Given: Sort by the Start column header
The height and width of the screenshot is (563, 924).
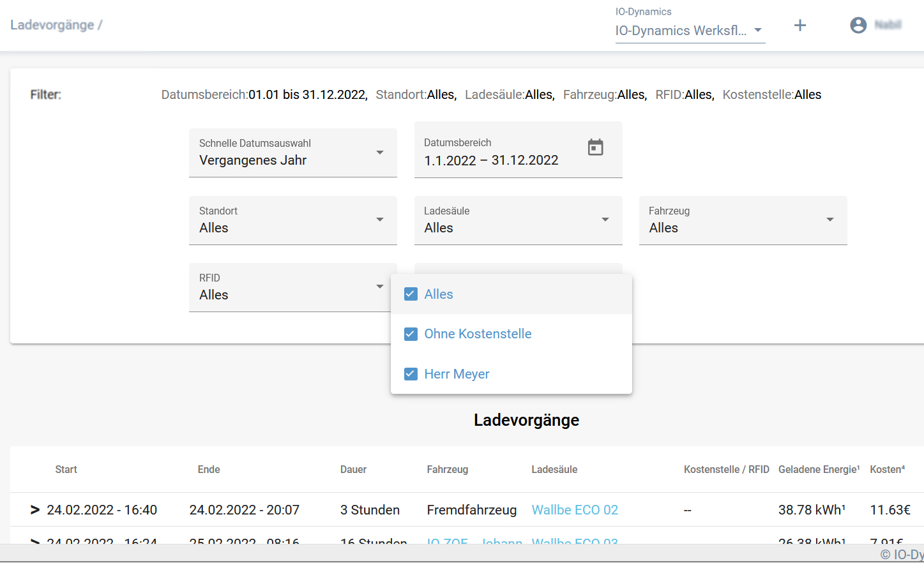Looking at the screenshot, I should click(66, 470).
